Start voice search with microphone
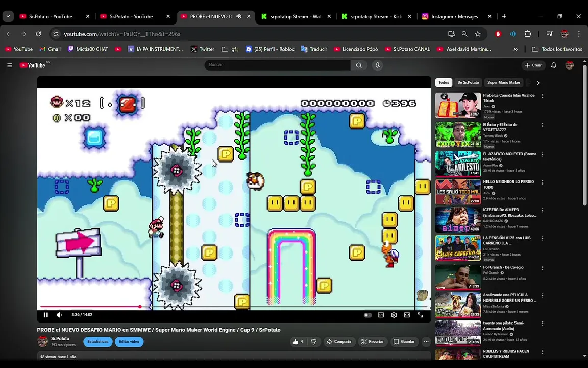 tap(378, 65)
